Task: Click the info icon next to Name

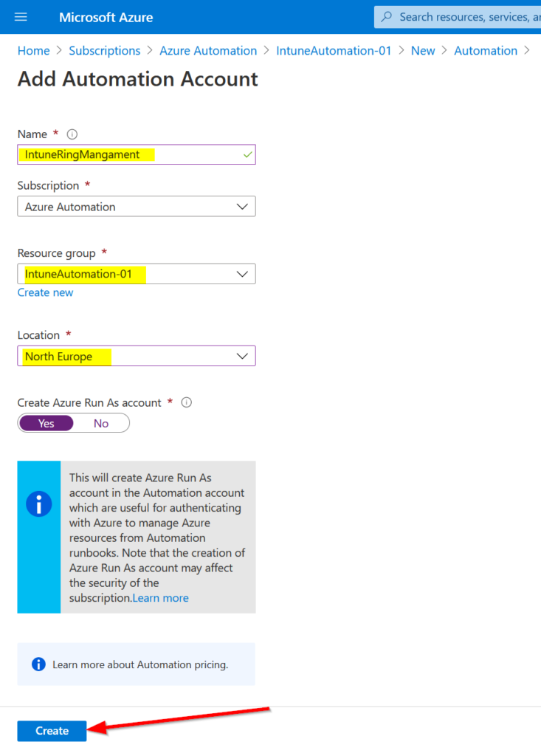Action: coord(72,134)
